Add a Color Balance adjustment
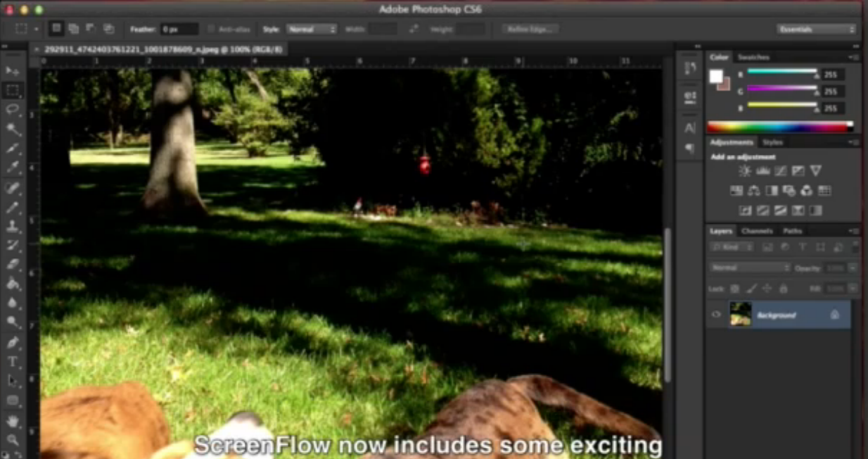Image resolution: width=868 pixels, height=459 pixels. [x=754, y=191]
